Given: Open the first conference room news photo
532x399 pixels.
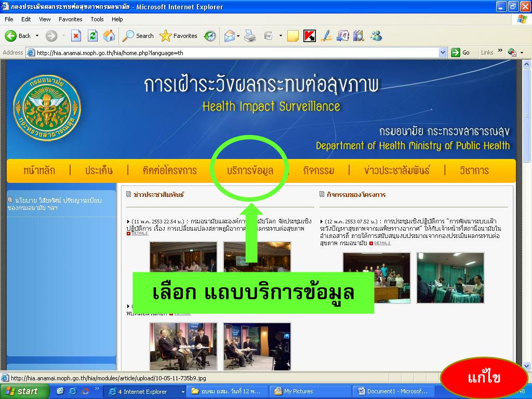Looking at the screenshot, I should [183, 257].
